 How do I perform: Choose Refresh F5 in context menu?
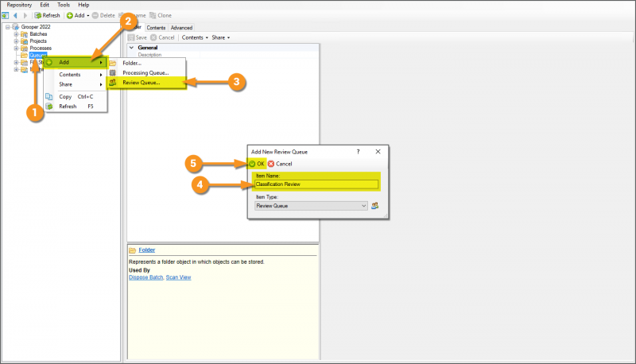76,106
